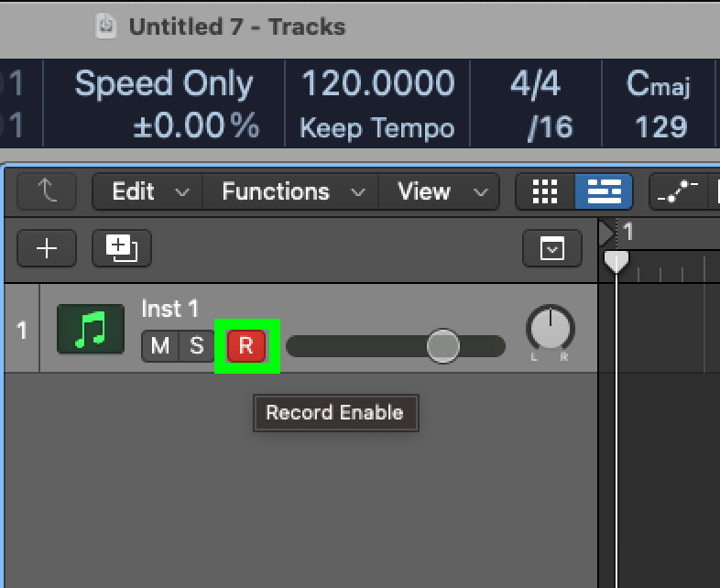This screenshot has width=720, height=588.
Task: Click the back up-arrow hierarchy button
Action: click(47, 191)
